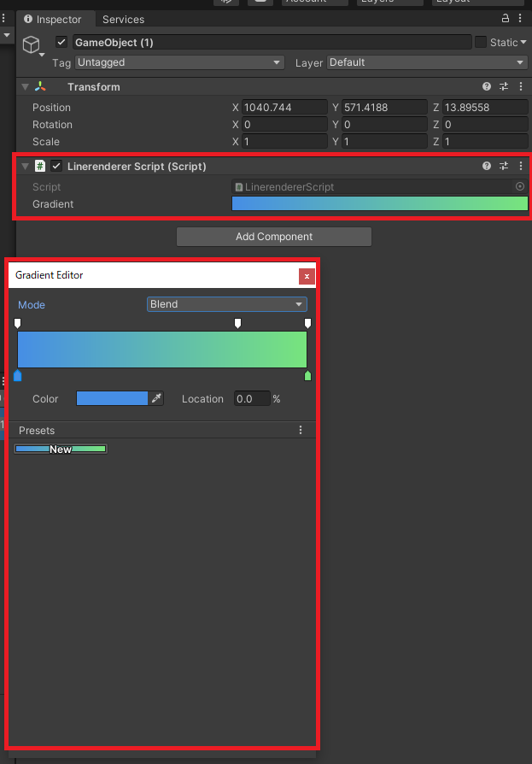This screenshot has height=764, width=532.
Task: Select the green color key marker
Action: (307, 375)
